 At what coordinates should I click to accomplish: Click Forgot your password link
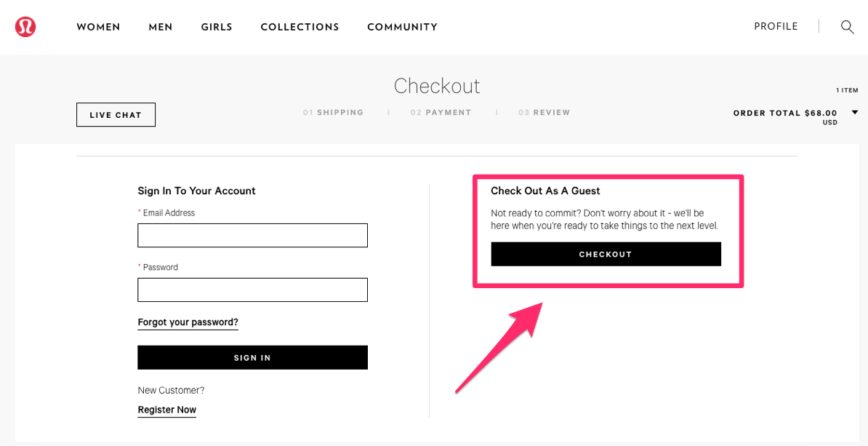(x=188, y=322)
